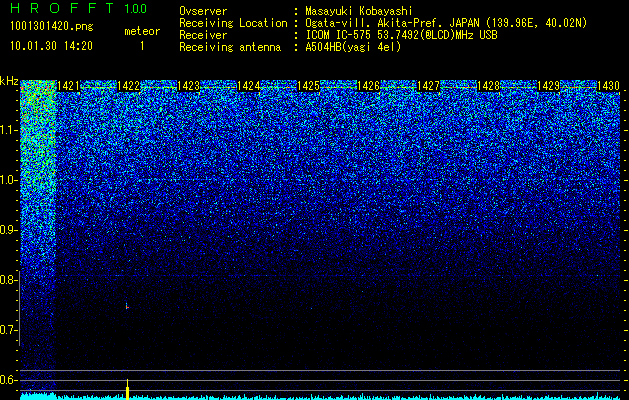Click the 1.1 kHz axis tick label

[x=8, y=130]
